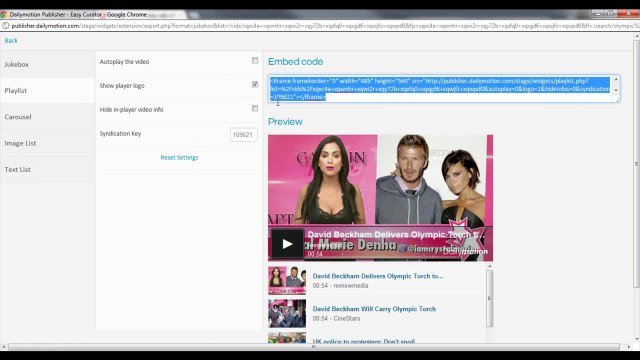The width and height of the screenshot is (640, 360).
Task: Click the Back link
Action: (x=11, y=40)
